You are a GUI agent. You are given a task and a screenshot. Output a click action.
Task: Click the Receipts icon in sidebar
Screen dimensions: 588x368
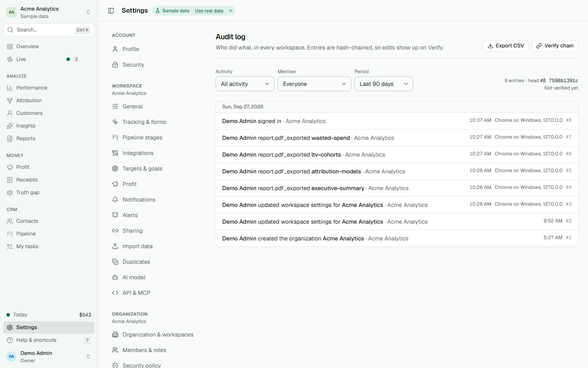pos(10,180)
